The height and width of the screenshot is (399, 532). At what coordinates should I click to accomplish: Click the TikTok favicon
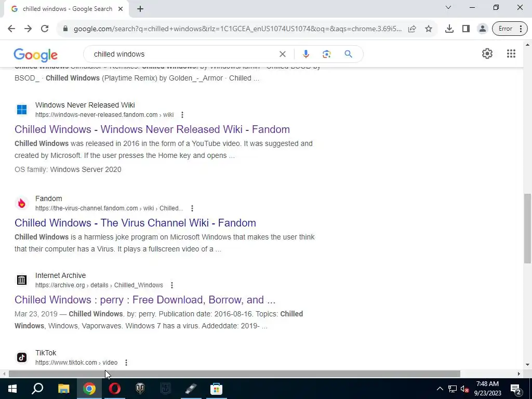point(22,357)
